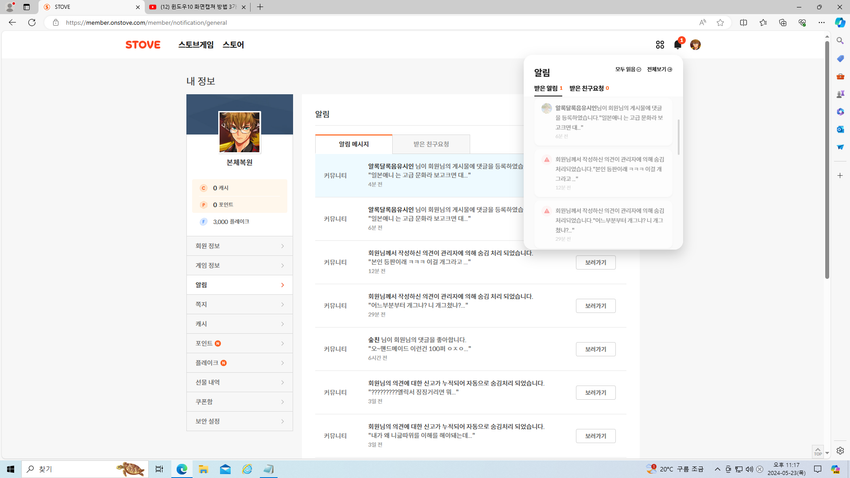The width and height of the screenshot is (850, 478).
Task: Click the STOVE logo
Action: click(143, 45)
